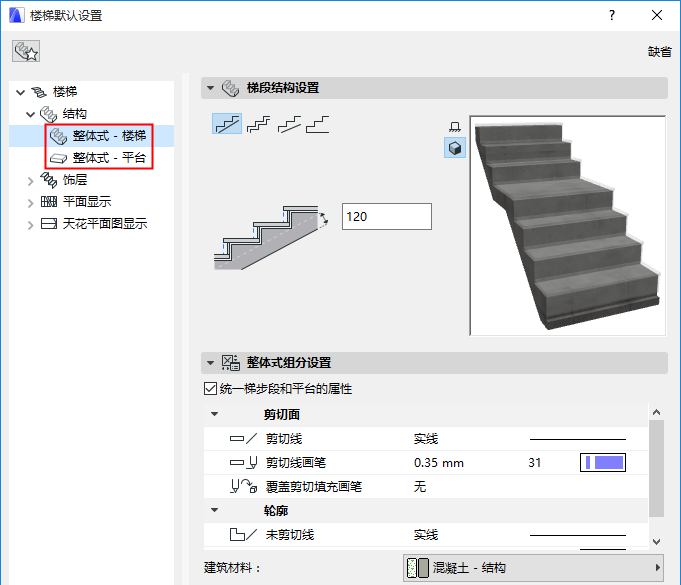Expand the 饰层 tree node
Screen dimensions: 681x585
[x=30, y=181]
